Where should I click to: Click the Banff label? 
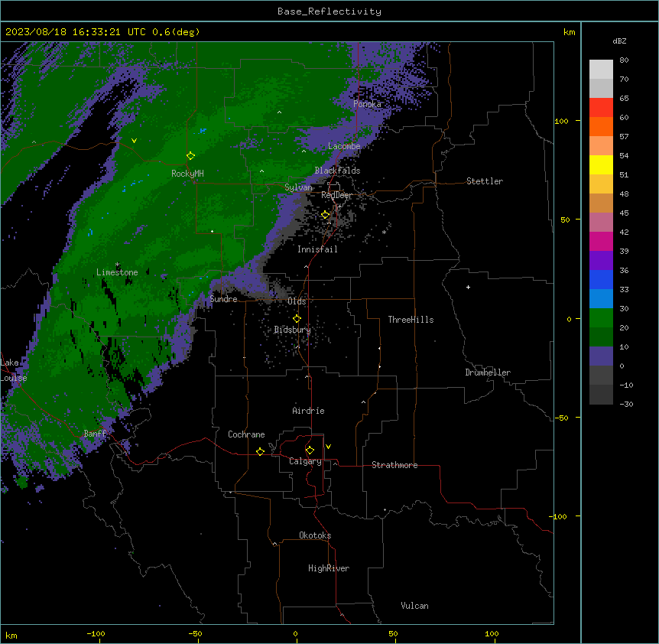tap(95, 434)
